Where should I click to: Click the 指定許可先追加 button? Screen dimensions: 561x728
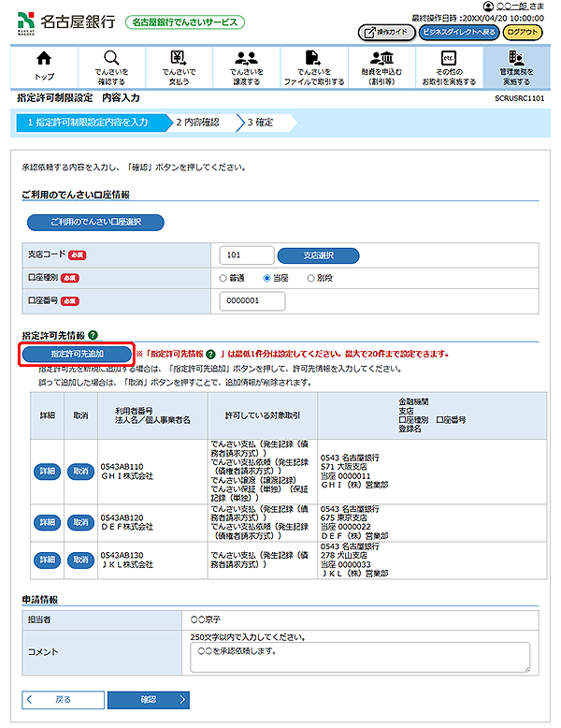[78, 355]
